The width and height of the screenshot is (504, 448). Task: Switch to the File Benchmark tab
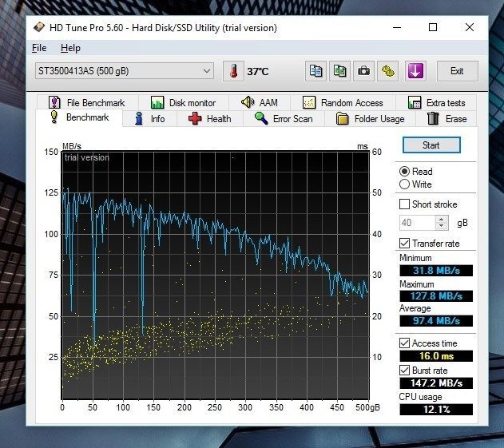(87, 102)
